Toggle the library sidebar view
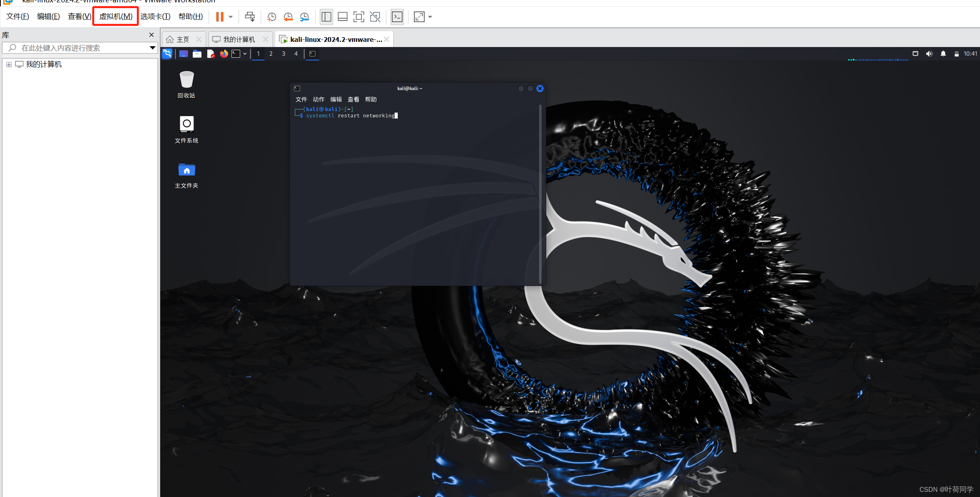 [326, 17]
